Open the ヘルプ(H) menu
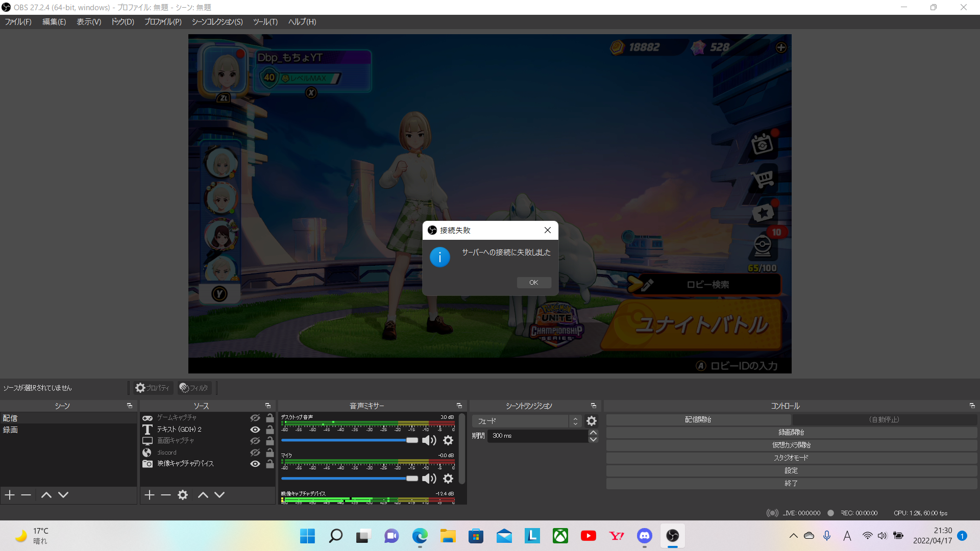 pyautogui.click(x=302, y=22)
